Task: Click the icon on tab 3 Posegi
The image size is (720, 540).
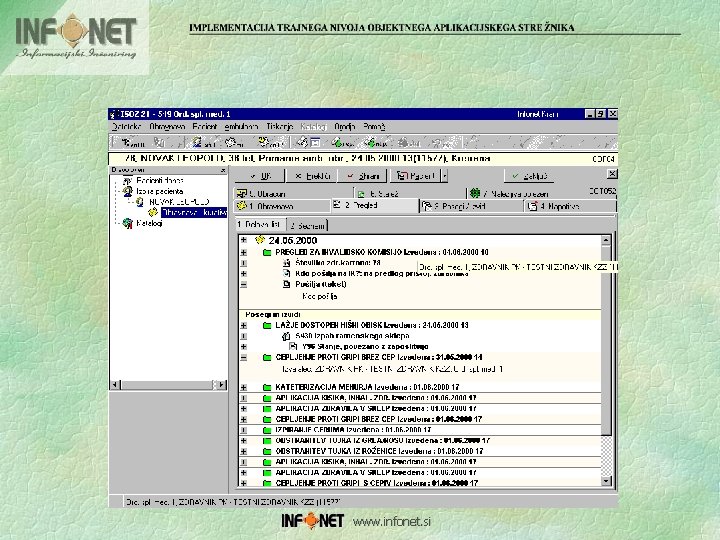Action: coord(427,206)
